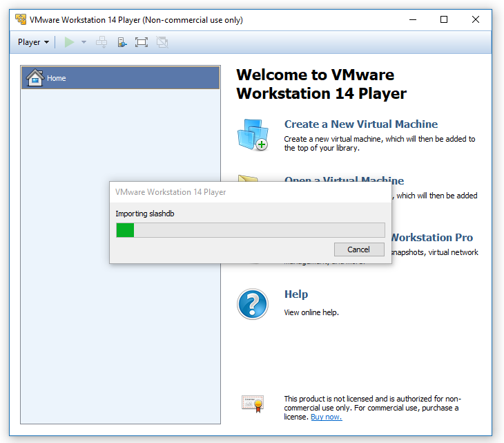Viewport: 504px width, 443px height.
Task: Cancel the slashdb import
Action: pyautogui.click(x=358, y=249)
